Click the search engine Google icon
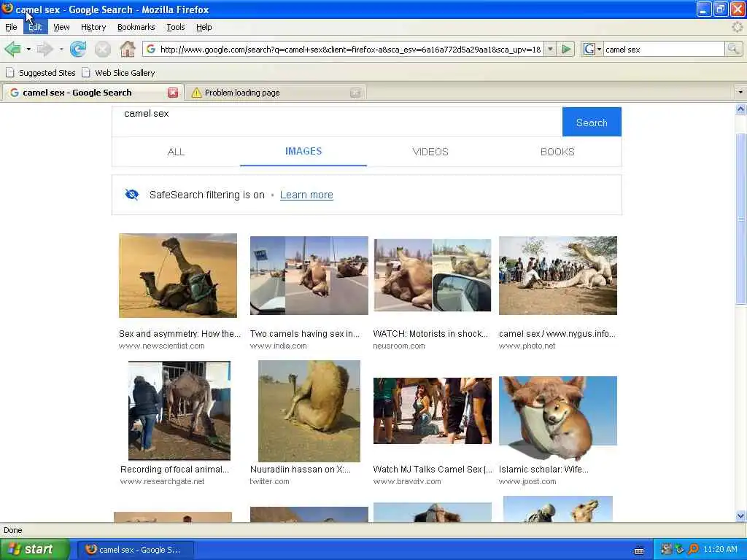Screen dimensions: 747x560 coord(589,49)
